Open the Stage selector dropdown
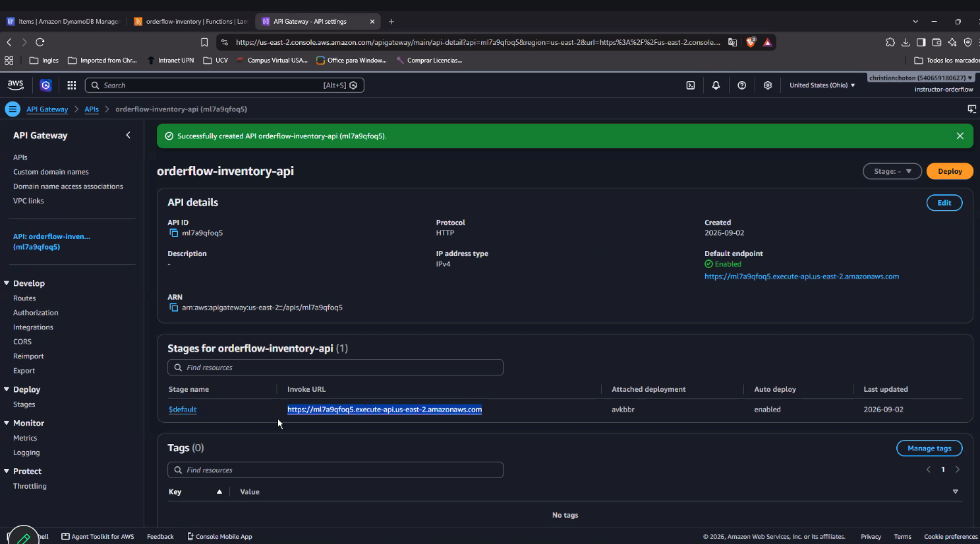This screenshot has height=544, width=980. [x=892, y=171]
